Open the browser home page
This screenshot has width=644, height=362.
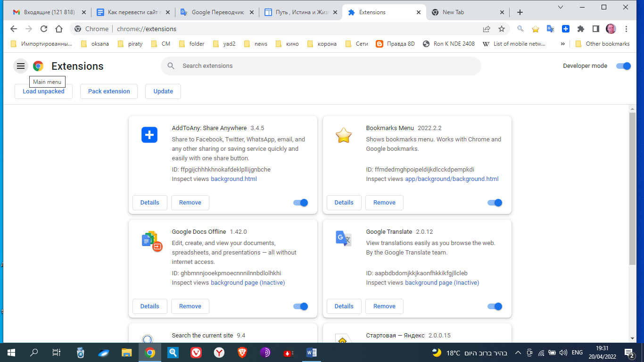tap(59, 29)
